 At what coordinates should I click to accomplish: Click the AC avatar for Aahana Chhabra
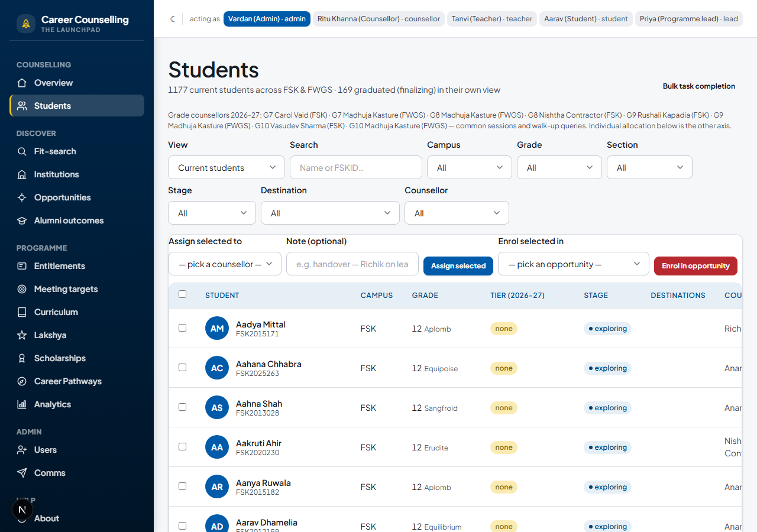(217, 368)
